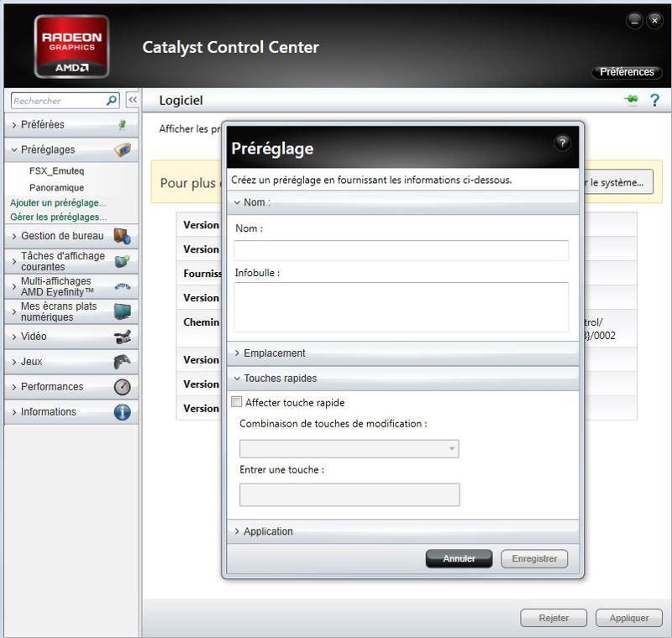Click Annuler to cancel the preset
The width and height of the screenshot is (672, 638).
click(459, 558)
